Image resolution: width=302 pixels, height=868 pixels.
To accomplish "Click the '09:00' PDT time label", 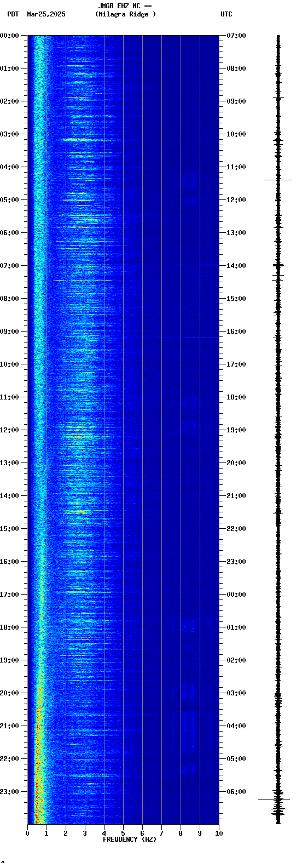I will [9, 332].
